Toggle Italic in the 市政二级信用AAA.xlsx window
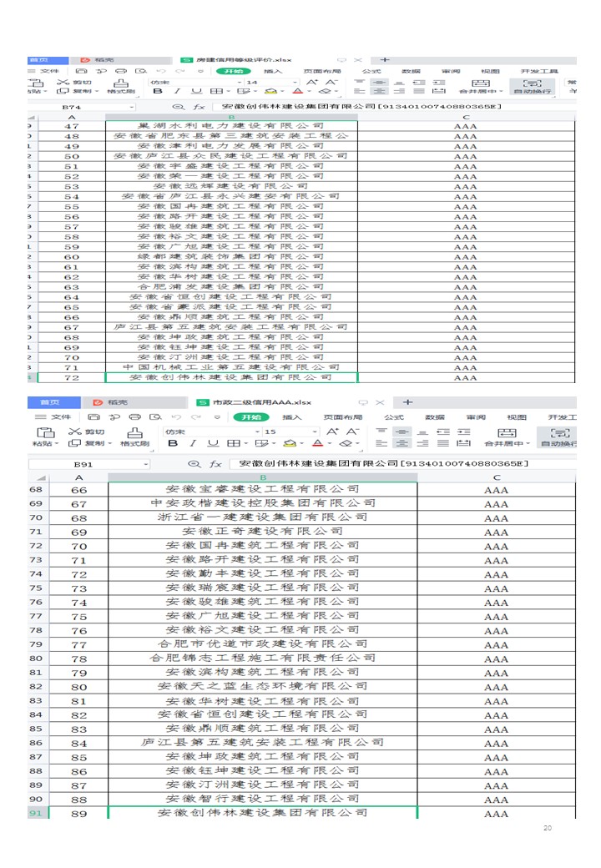 click(192, 443)
